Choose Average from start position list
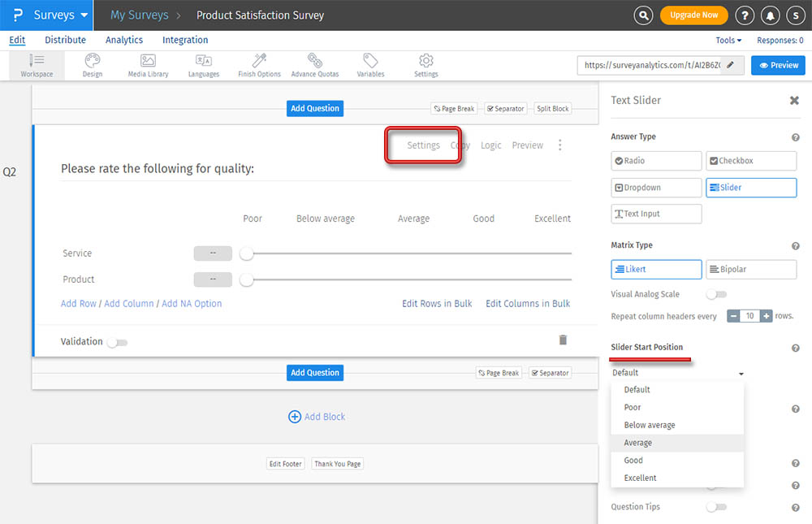 (x=638, y=443)
